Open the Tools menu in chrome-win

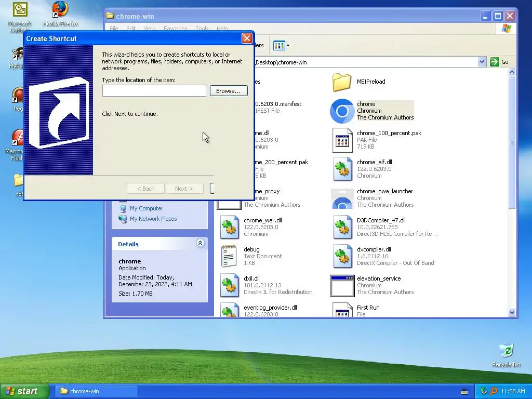[202, 29]
